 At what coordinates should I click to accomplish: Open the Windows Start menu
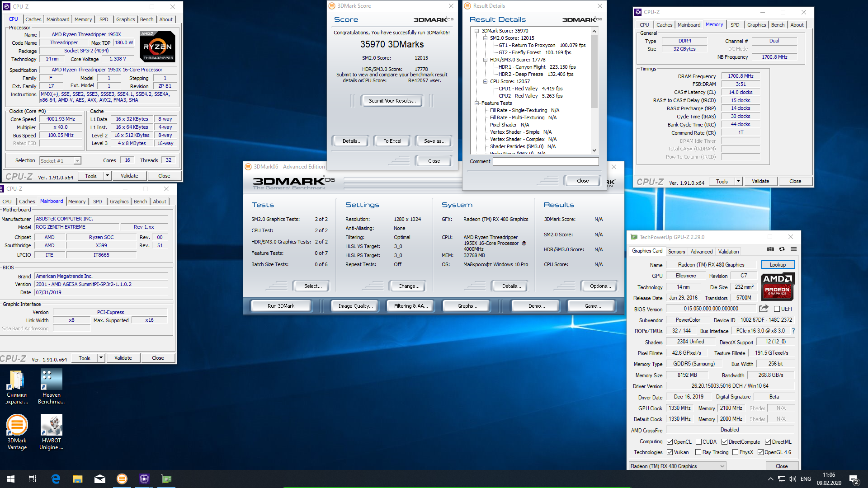[11, 479]
